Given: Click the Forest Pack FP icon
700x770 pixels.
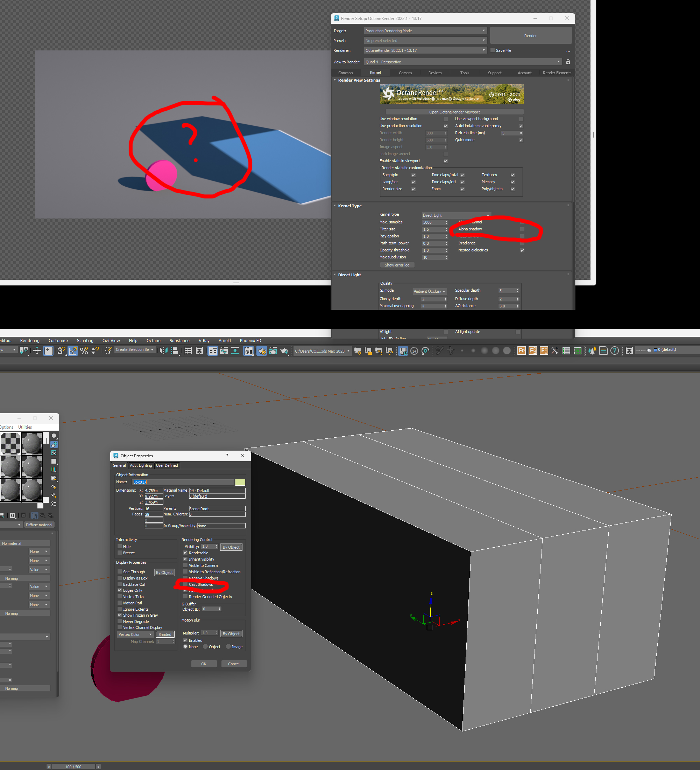Looking at the screenshot, I should click(521, 351).
